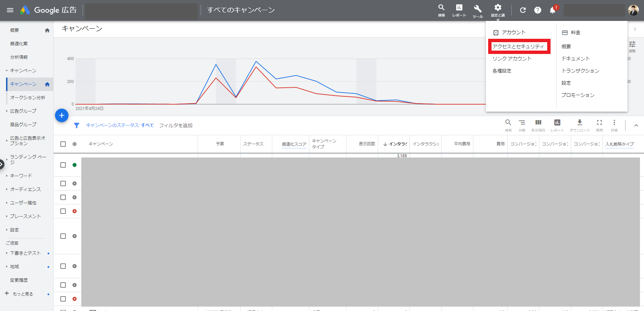Expand 広告グループ in the sidebar
Viewport: 644px width, 311px height.
coord(7,111)
